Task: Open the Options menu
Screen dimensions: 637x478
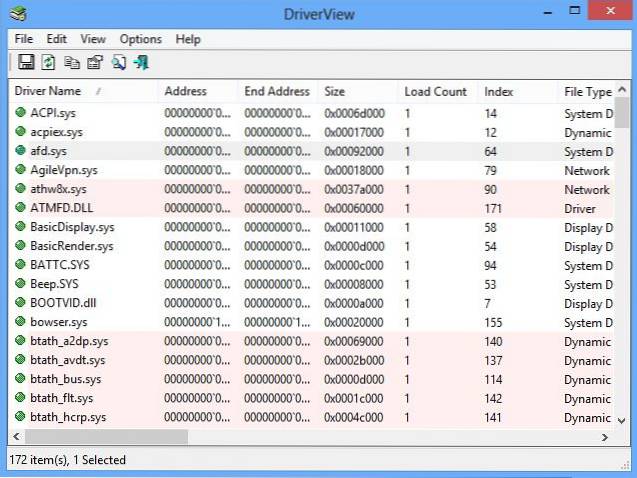Action: [x=140, y=39]
